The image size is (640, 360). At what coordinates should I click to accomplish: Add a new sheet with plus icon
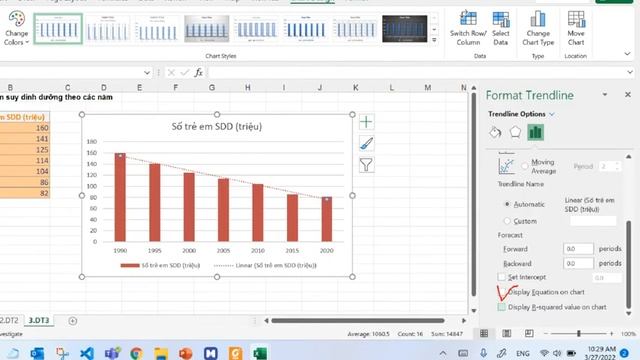(x=73, y=321)
